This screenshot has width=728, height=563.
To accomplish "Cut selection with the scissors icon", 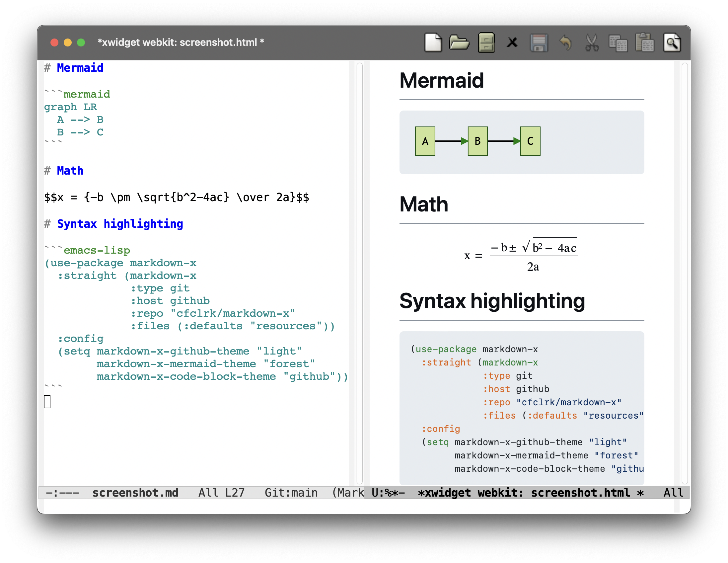I will point(592,42).
